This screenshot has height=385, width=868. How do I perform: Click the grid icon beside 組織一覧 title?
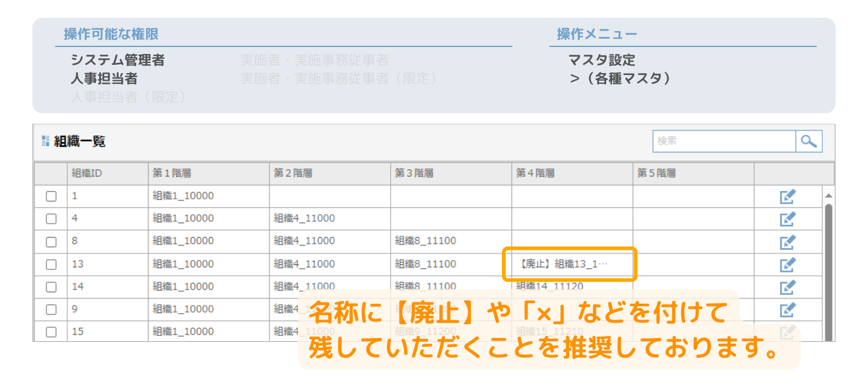(44, 141)
